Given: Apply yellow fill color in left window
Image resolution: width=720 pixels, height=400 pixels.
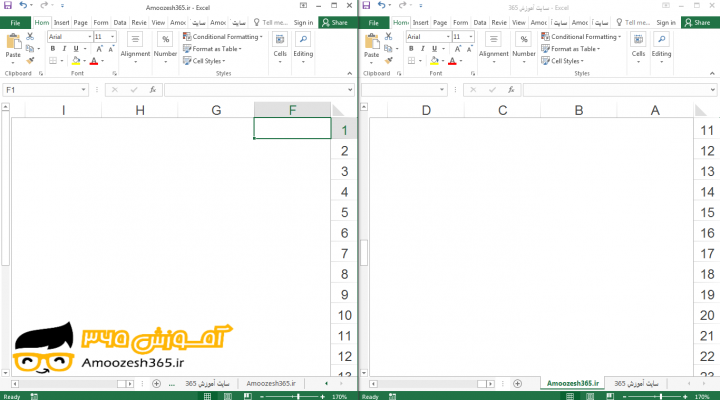Looking at the screenshot, I should click(x=76, y=61).
